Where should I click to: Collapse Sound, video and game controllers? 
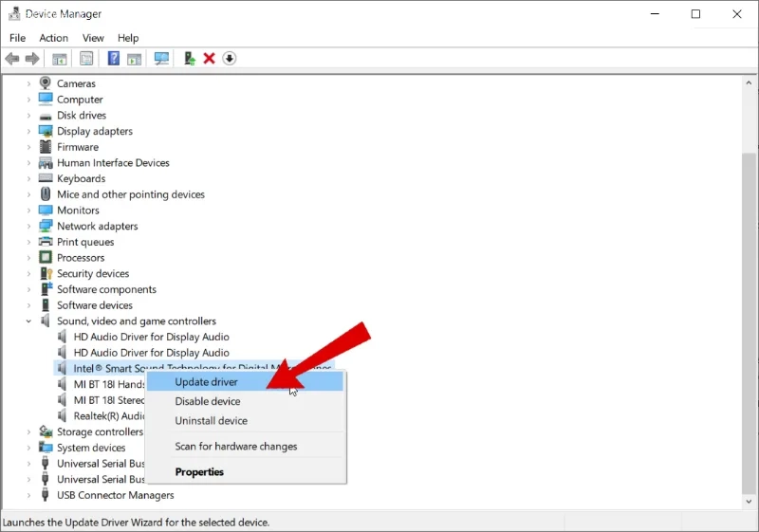[x=28, y=321]
